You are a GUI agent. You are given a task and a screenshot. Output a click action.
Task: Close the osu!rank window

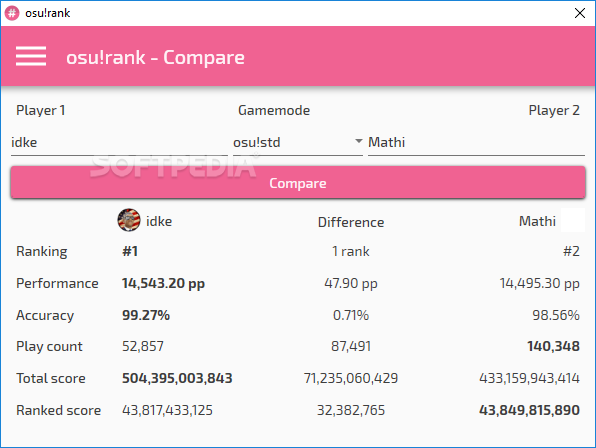580,13
